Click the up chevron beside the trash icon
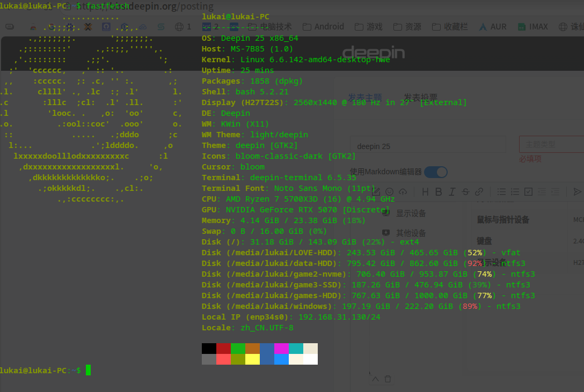 (375, 379)
